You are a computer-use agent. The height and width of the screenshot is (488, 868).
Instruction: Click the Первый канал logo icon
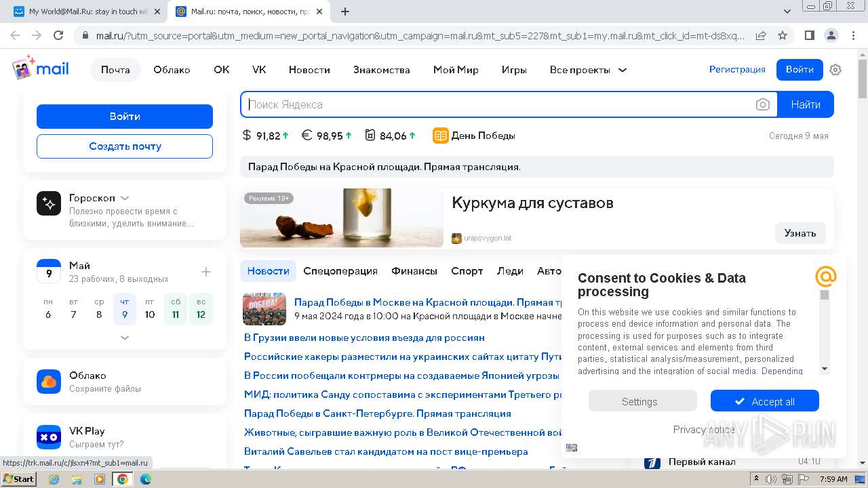(x=652, y=463)
